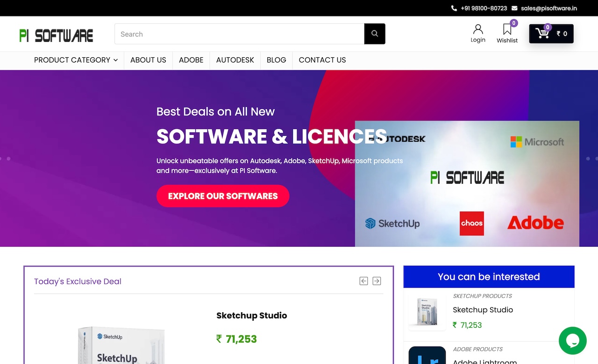Click the wishlist count badge
Viewport: 598px width, 364px height.
click(x=514, y=23)
